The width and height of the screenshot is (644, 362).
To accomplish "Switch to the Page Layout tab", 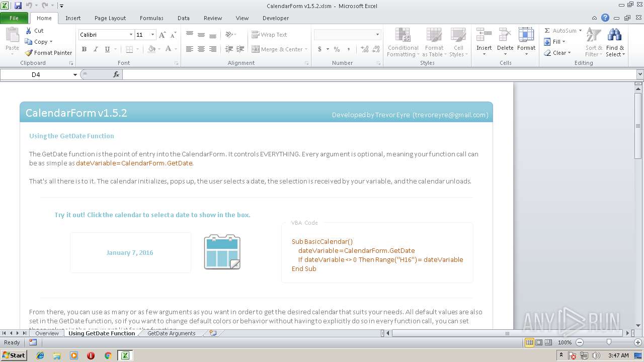I will 110,18.
